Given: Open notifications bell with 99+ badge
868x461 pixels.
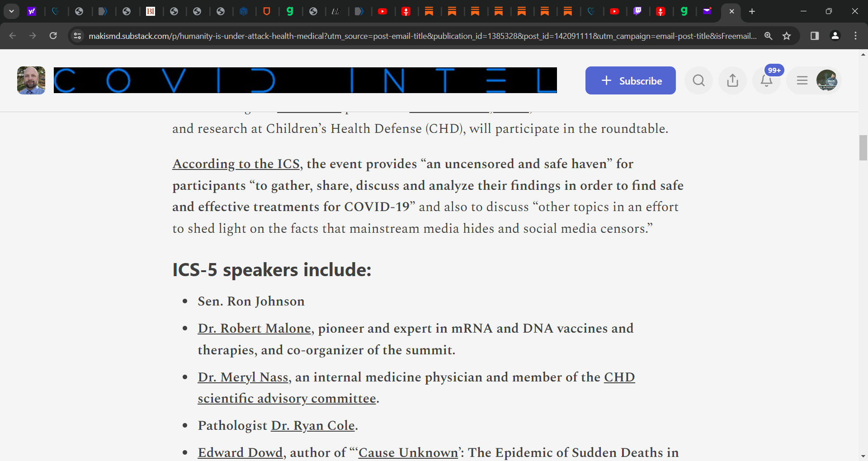Looking at the screenshot, I should (767, 80).
